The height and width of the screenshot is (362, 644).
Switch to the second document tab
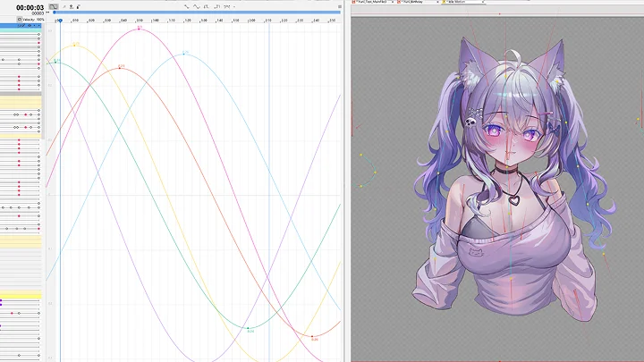[x=416, y=2]
